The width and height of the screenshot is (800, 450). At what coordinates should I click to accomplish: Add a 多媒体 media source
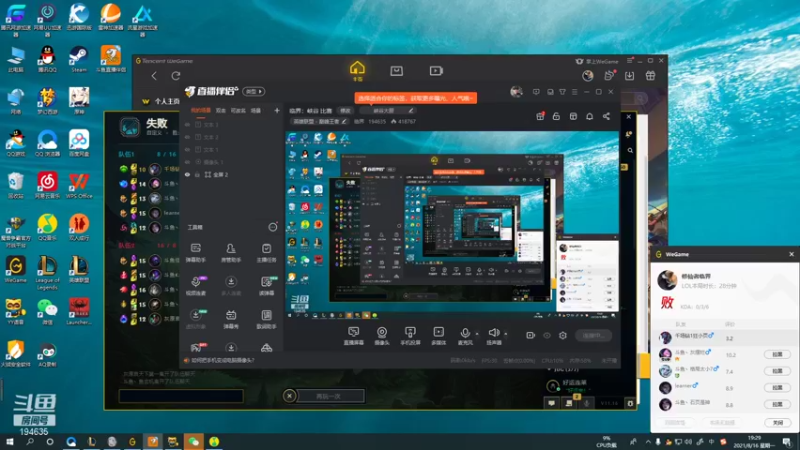(438, 336)
